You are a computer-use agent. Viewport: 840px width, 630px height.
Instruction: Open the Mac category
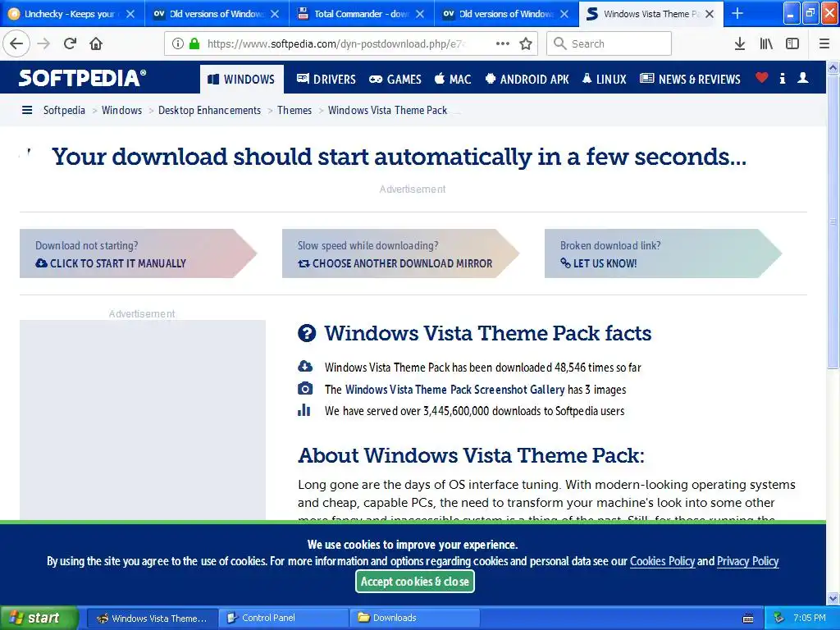[x=453, y=80]
